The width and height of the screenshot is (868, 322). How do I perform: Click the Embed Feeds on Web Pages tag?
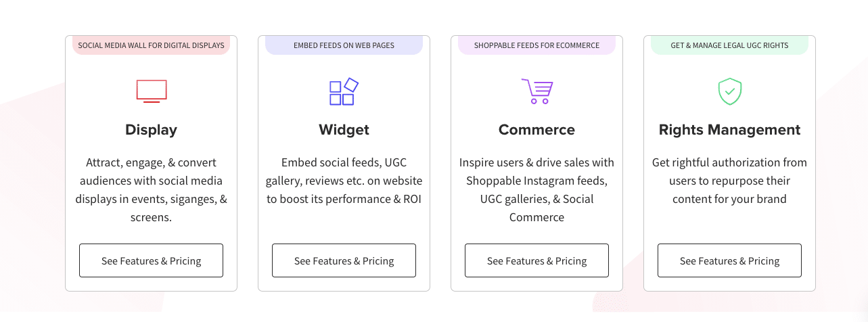tap(344, 45)
